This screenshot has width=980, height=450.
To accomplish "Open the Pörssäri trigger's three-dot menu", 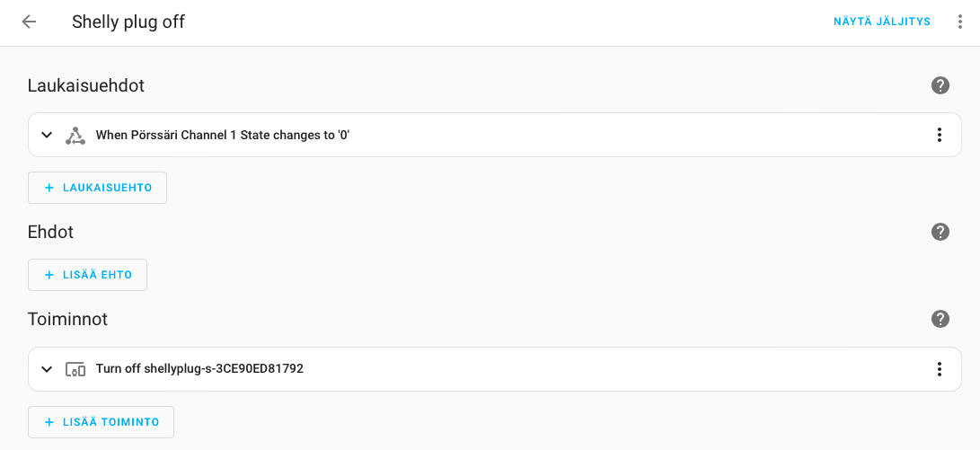I will pyautogui.click(x=940, y=135).
